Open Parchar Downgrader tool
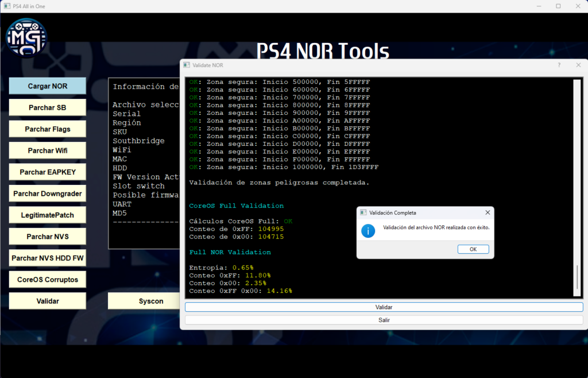 48,194
